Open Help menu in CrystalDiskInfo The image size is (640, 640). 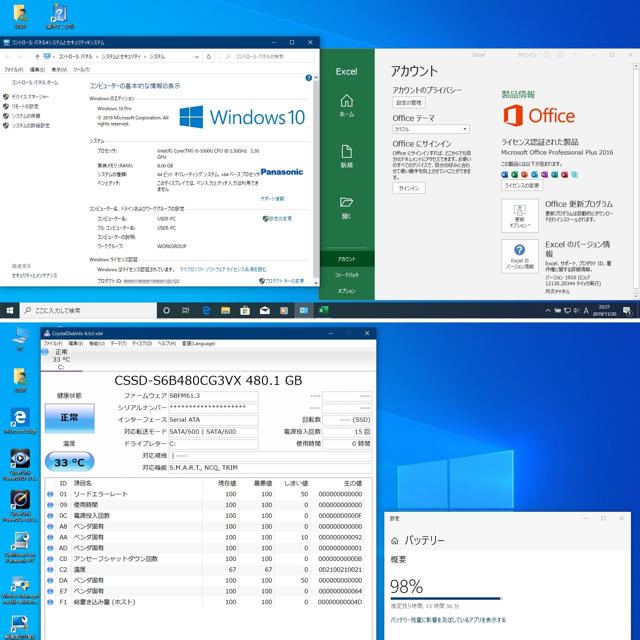click(167, 344)
